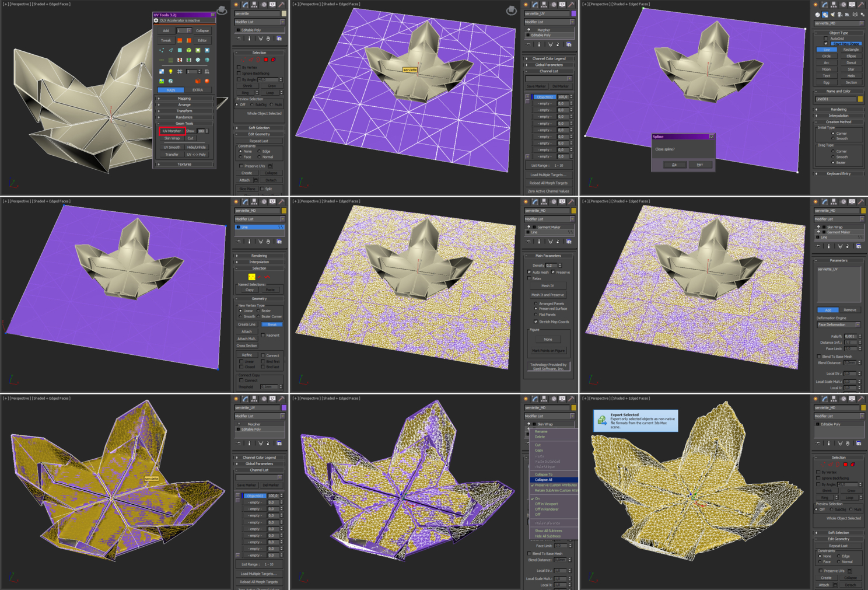Select Bezier under Drag Type

pyautogui.click(x=833, y=163)
